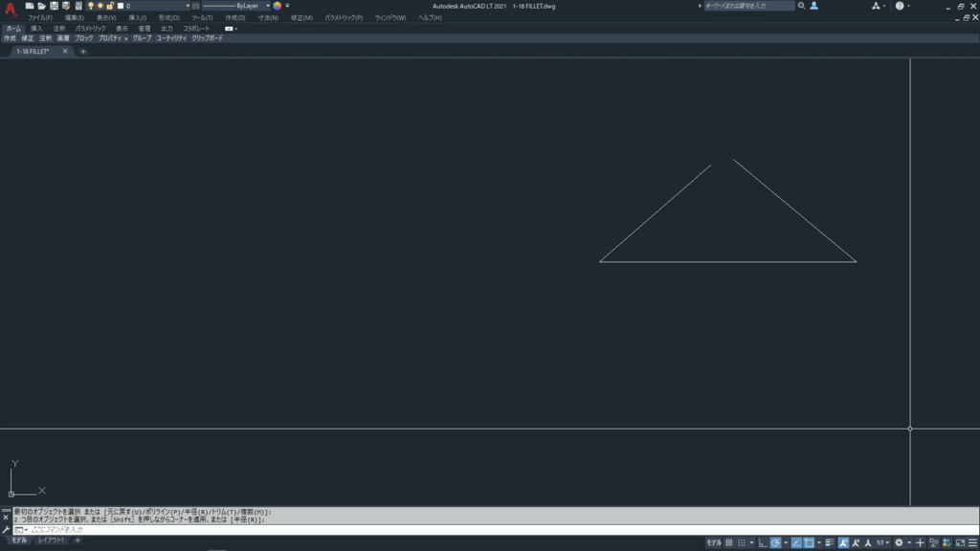
Task: Click the ブロック ribbon panel button
Action: click(x=84, y=38)
